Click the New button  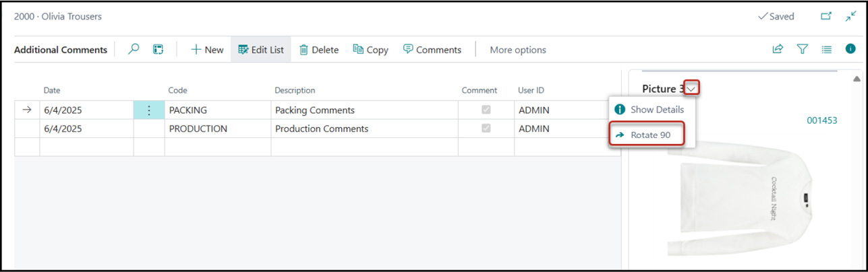(207, 50)
